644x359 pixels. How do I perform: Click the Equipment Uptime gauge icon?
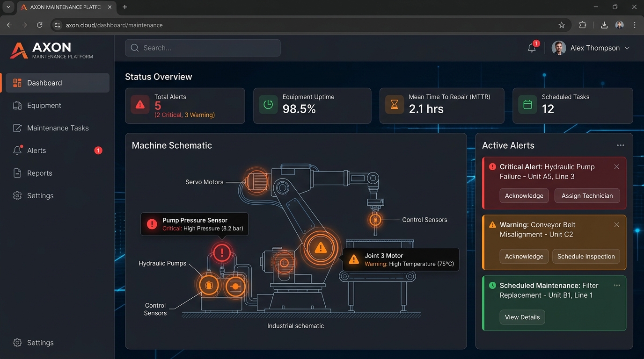[268, 105]
